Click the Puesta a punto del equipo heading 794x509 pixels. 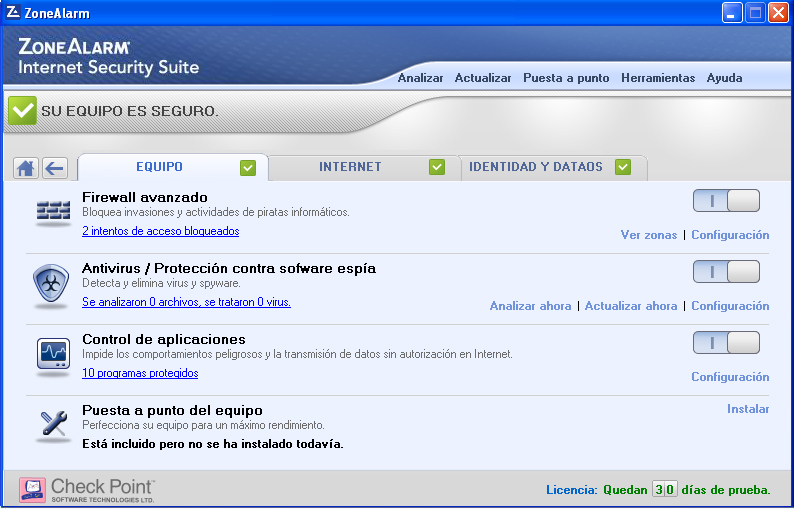172,410
